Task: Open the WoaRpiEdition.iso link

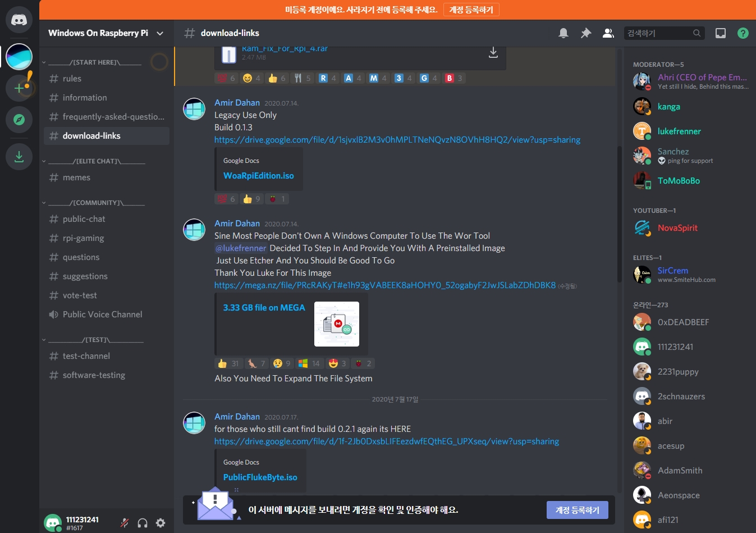Action: point(259,176)
